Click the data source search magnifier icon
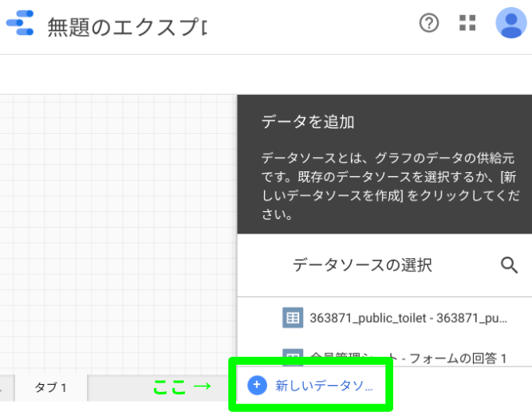This screenshot has width=532, height=416. (x=509, y=265)
